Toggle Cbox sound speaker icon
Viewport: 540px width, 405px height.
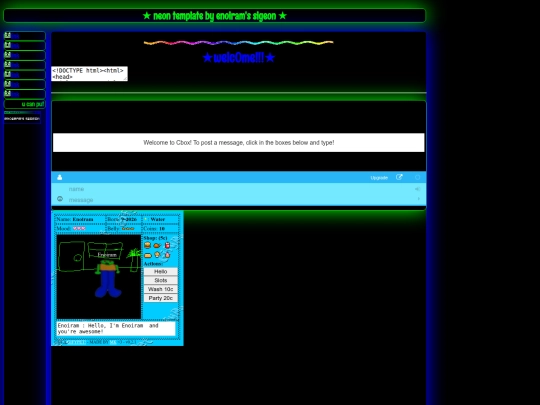point(417,189)
